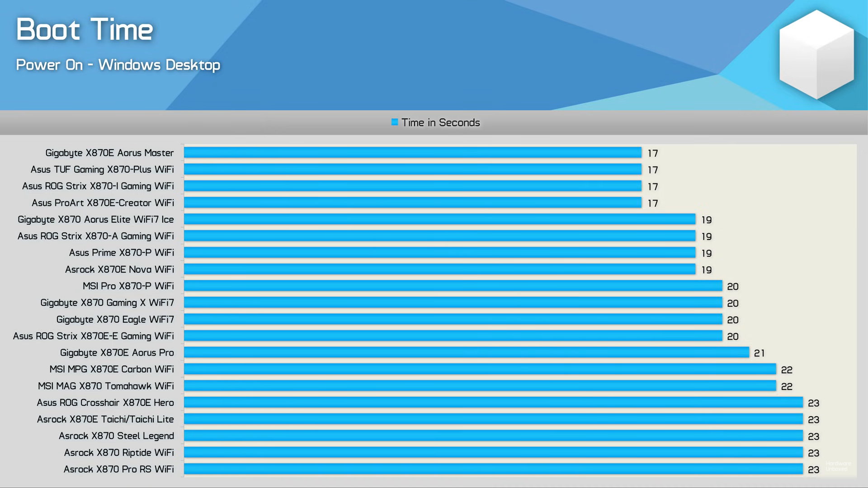Click the Asus ROG Crosshair X870E Hero bar

coord(493,403)
